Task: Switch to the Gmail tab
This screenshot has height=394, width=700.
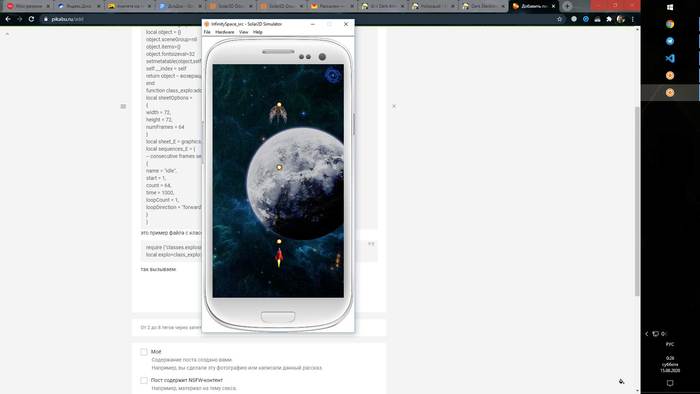Action: 332,6
